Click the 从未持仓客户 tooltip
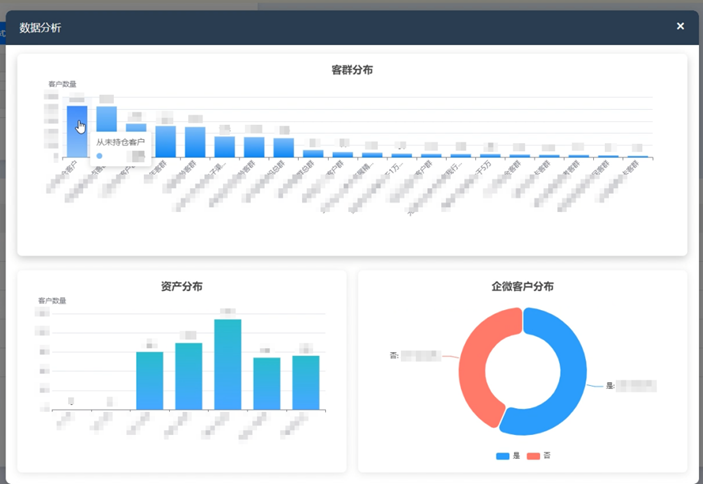 click(x=120, y=143)
